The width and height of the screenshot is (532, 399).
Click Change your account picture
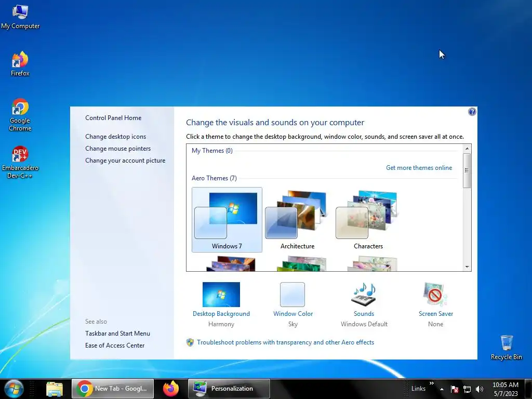tap(125, 161)
